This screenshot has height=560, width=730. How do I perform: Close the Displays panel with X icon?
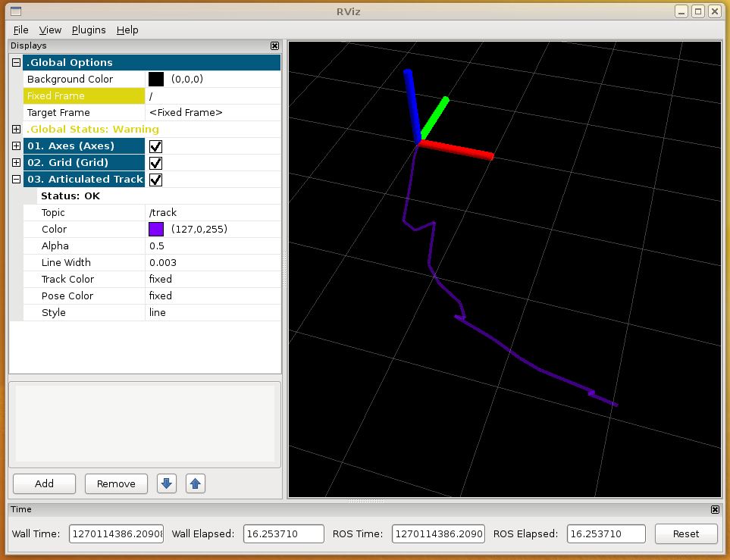[x=274, y=46]
